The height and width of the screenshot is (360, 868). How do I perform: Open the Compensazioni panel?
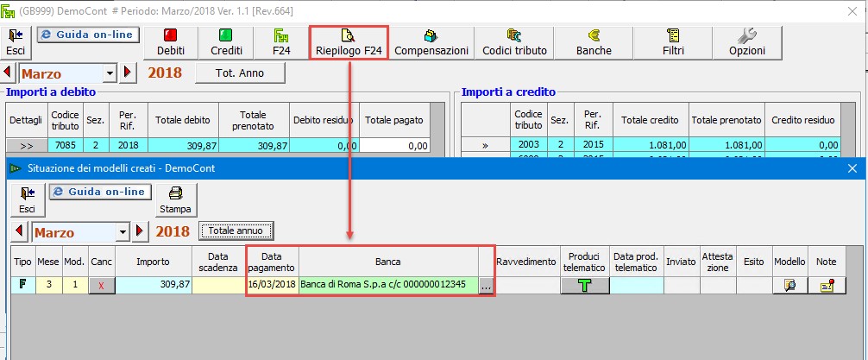(431, 41)
